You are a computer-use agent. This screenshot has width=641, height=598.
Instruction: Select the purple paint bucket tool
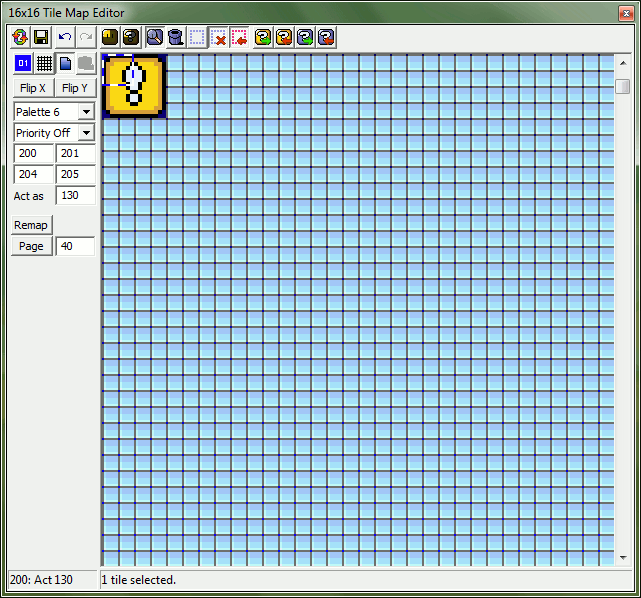[176, 38]
